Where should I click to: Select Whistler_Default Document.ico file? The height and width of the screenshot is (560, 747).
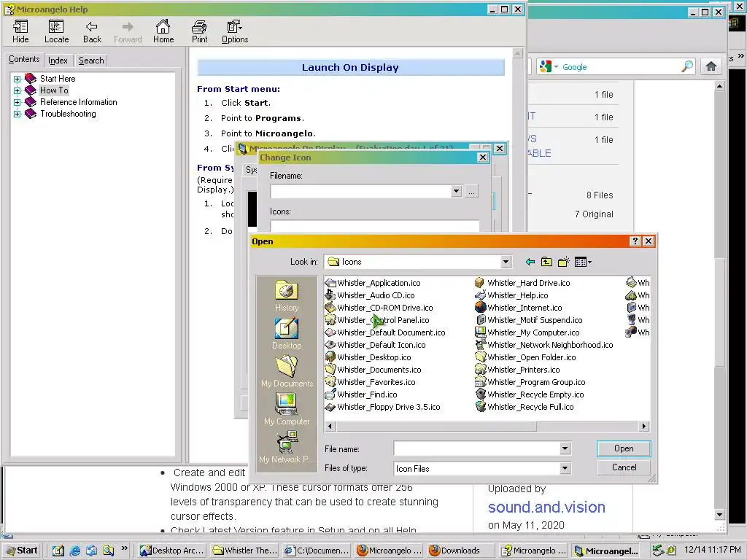[x=385, y=332]
